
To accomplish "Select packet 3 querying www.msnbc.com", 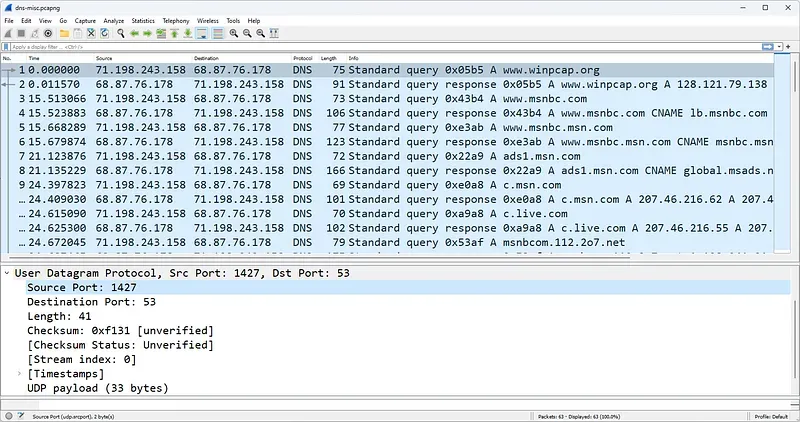I will pos(388,98).
